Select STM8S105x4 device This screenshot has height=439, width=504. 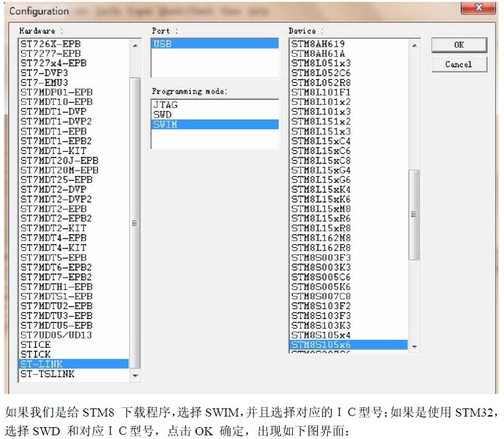pos(348,335)
